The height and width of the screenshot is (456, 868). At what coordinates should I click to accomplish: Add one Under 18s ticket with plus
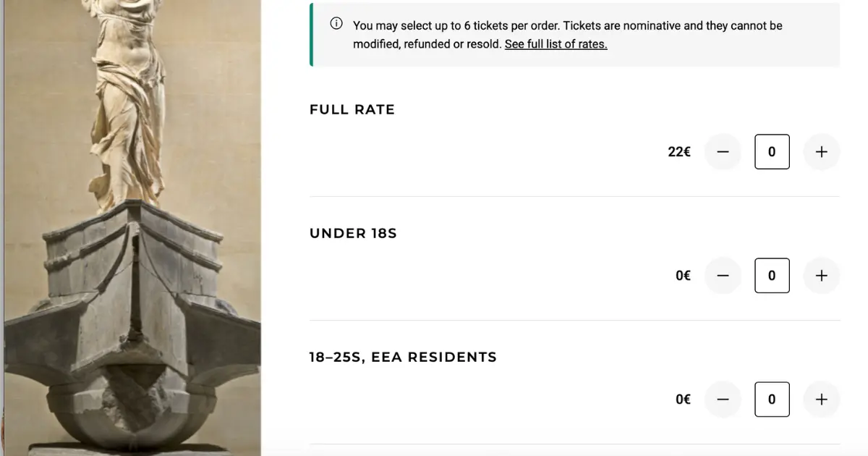pos(821,276)
